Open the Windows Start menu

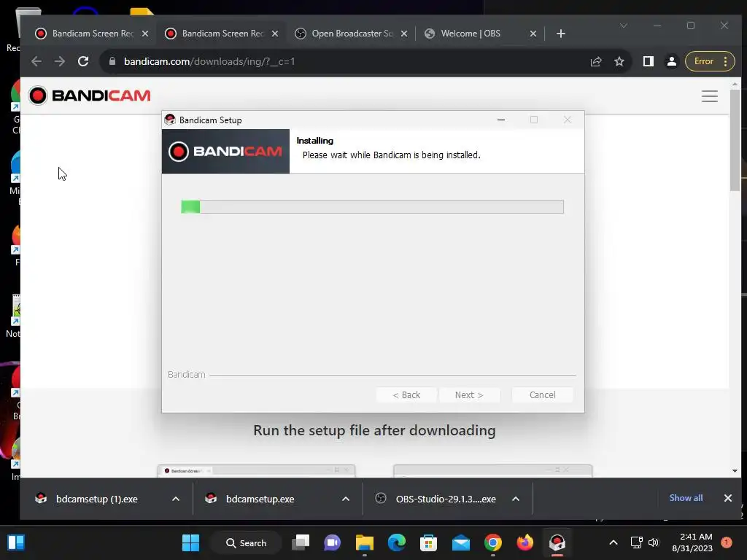(x=191, y=542)
